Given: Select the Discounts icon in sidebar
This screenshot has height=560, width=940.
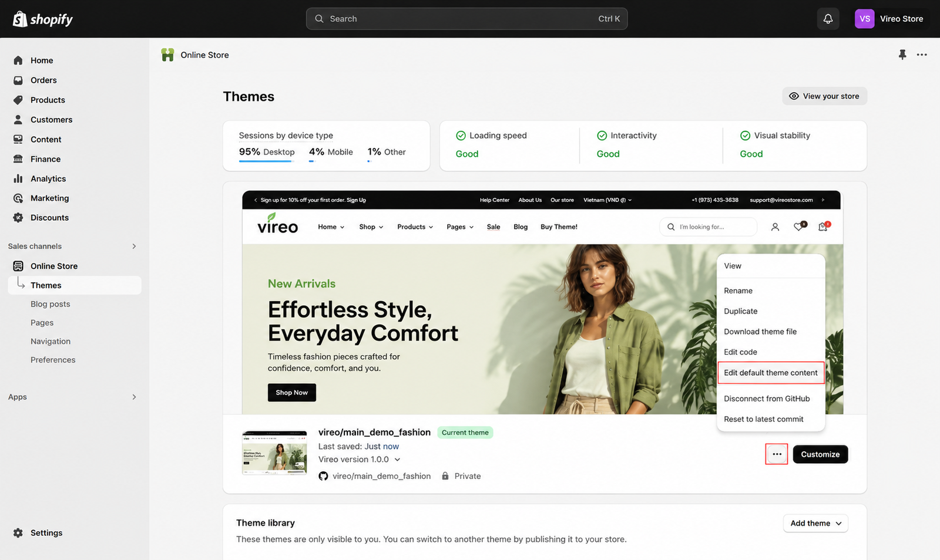Looking at the screenshot, I should [18, 218].
